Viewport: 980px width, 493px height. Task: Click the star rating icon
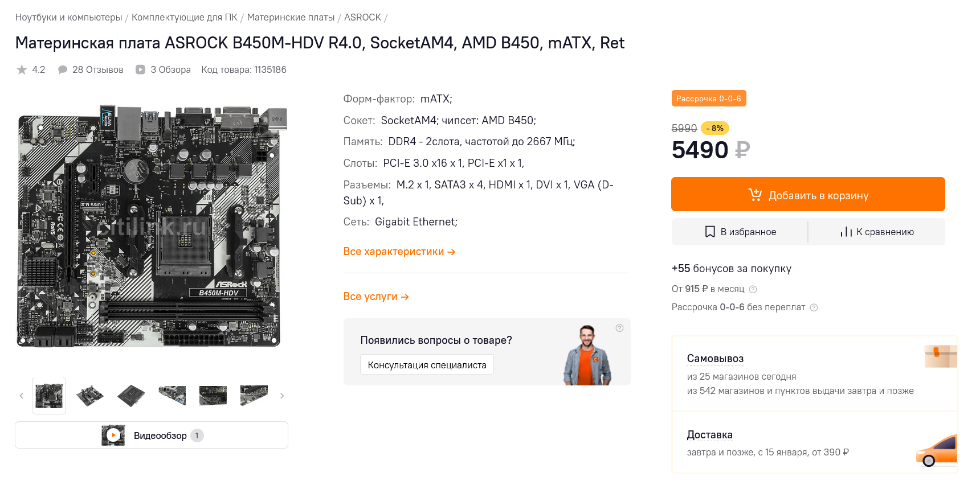(x=22, y=70)
